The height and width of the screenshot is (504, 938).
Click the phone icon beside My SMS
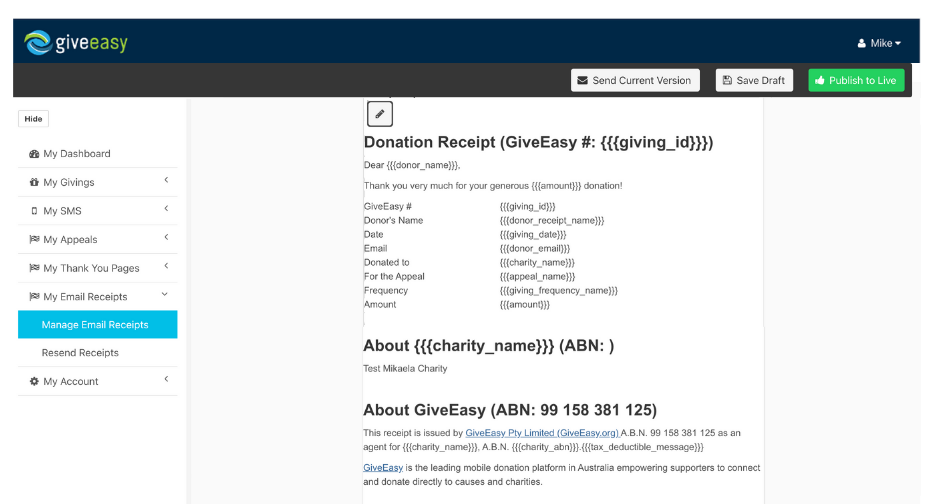34,211
